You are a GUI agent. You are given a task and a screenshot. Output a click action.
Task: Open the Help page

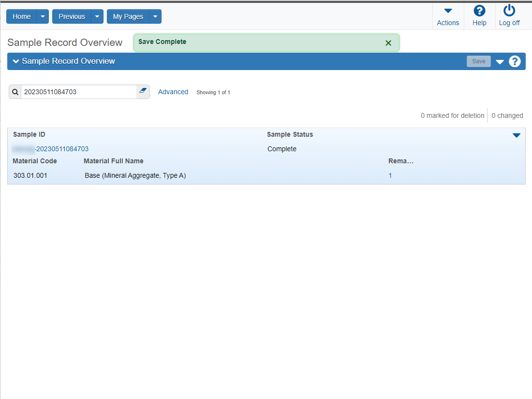tap(479, 16)
